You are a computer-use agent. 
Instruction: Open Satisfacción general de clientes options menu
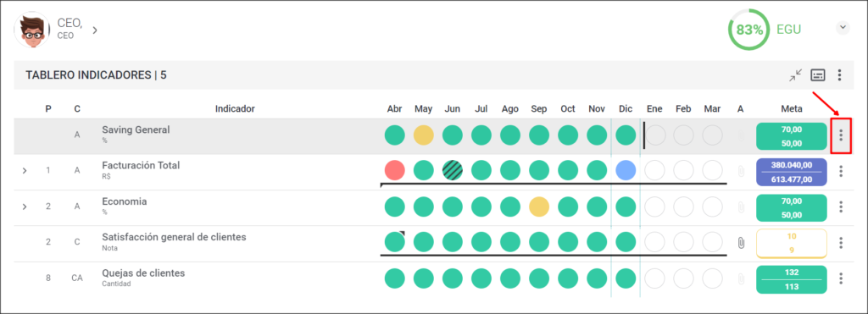pyautogui.click(x=841, y=243)
